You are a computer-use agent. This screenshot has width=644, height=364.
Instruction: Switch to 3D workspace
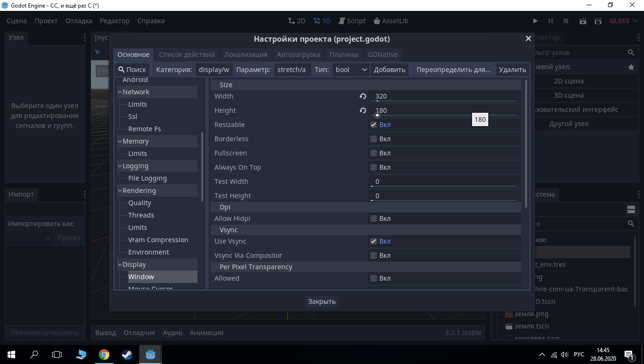[322, 21]
